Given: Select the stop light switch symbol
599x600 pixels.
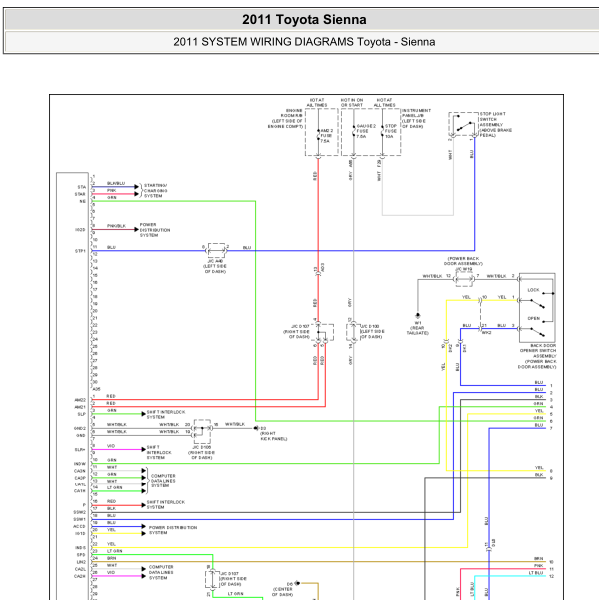Looking at the screenshot, I should tap(464, 125).
